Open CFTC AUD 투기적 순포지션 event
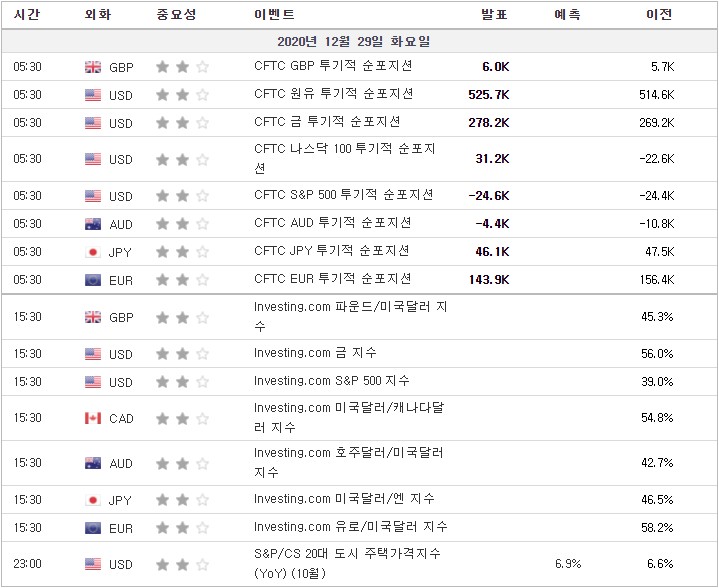The width and height of the screenshot is (719, 588). point(332,222)
